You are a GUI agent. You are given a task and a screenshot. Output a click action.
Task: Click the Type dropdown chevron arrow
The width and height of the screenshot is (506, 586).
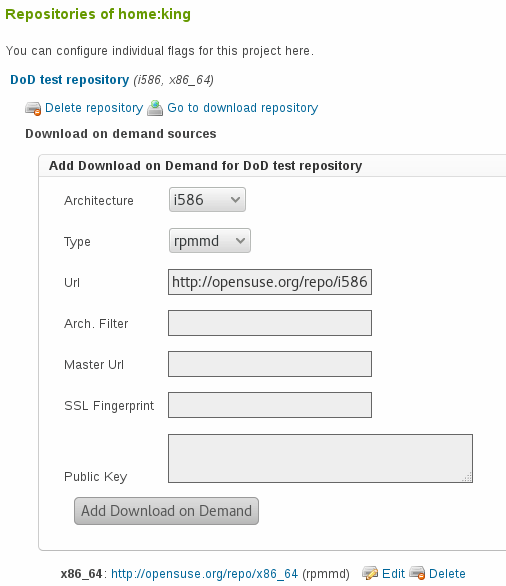[x=240, y=241]
